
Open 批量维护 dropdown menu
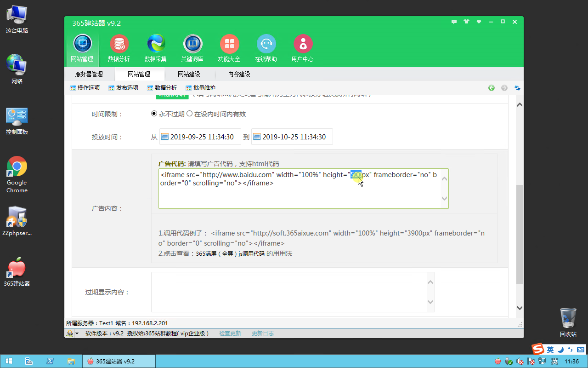[200, 88]
